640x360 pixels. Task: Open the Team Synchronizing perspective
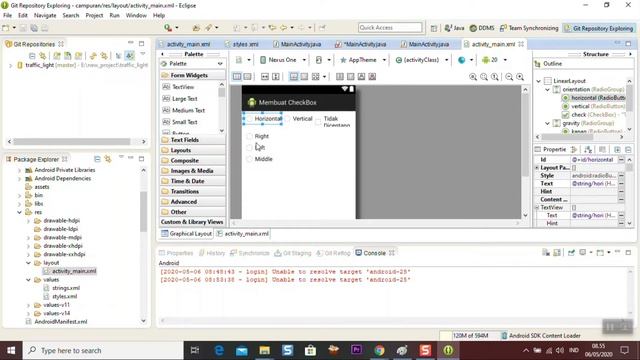coord(529,28)
